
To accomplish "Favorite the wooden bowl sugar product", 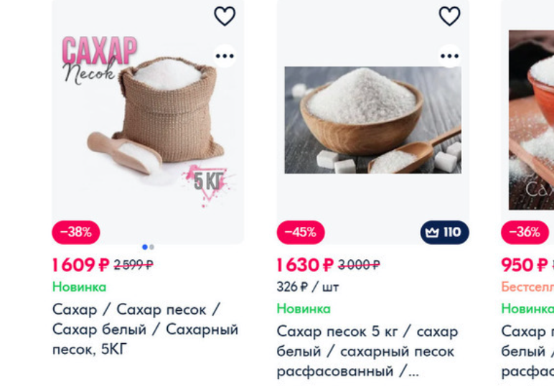I will (449, 17).
